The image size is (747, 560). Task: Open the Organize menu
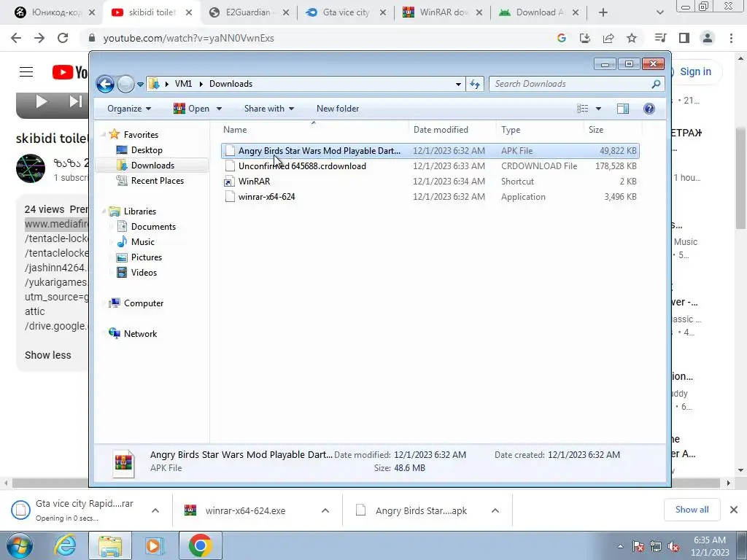point(128,109)
